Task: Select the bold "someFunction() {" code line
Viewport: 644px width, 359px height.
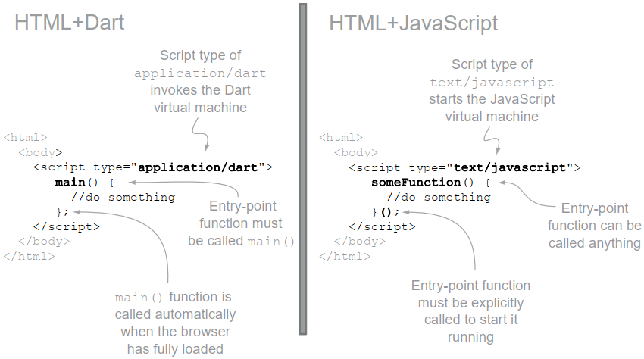Action: [430, 183]
